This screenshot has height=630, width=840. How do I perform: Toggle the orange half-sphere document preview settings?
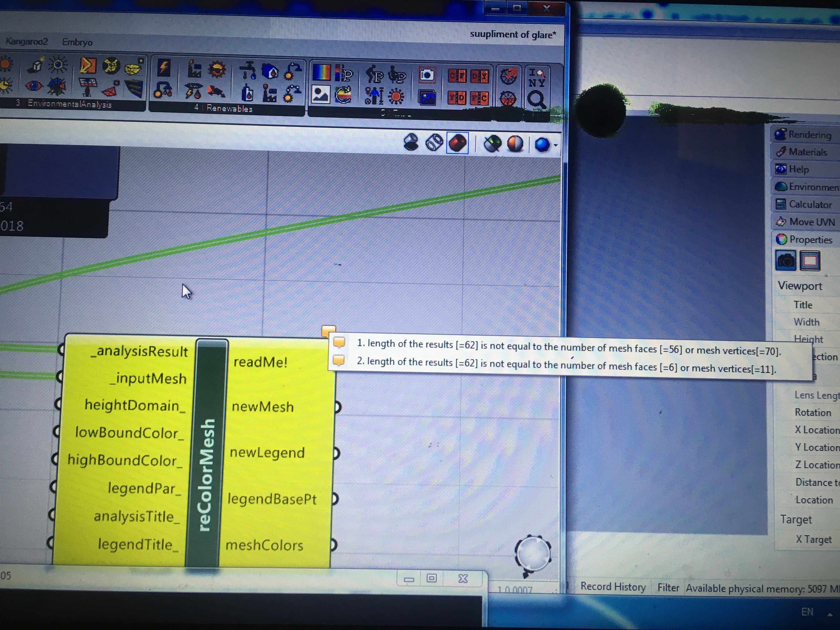point(515,145)
